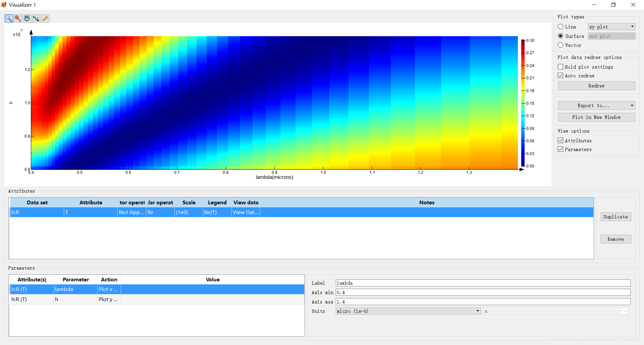The height and width of the screenshot is (345, 644).
Task: Remove the selected attribute
Action: [x=615, y=239]
